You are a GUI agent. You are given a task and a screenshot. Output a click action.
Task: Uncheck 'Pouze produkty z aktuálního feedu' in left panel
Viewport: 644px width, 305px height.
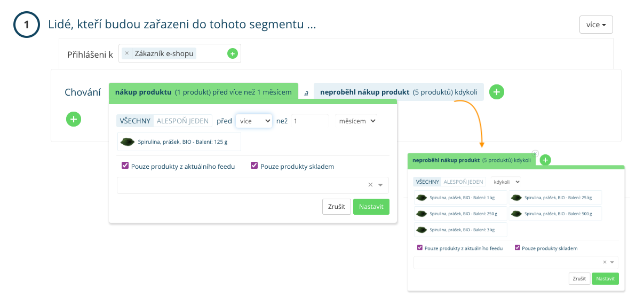click(x=125, y=166)
